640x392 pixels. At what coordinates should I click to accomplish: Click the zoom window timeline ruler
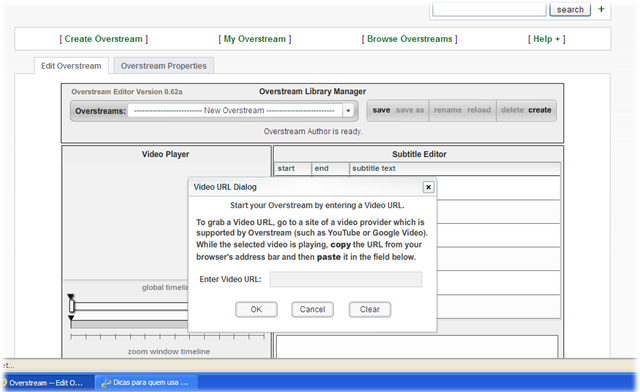tap(167, 337)
